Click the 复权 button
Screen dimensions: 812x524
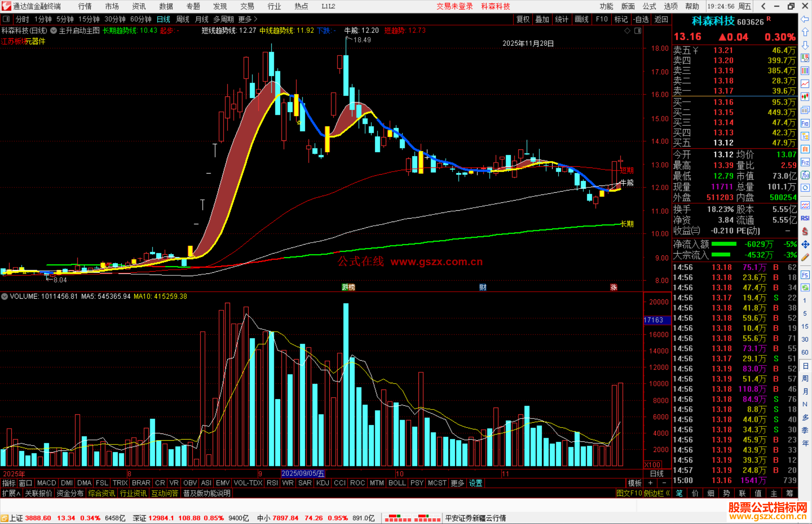pos(523,19)
